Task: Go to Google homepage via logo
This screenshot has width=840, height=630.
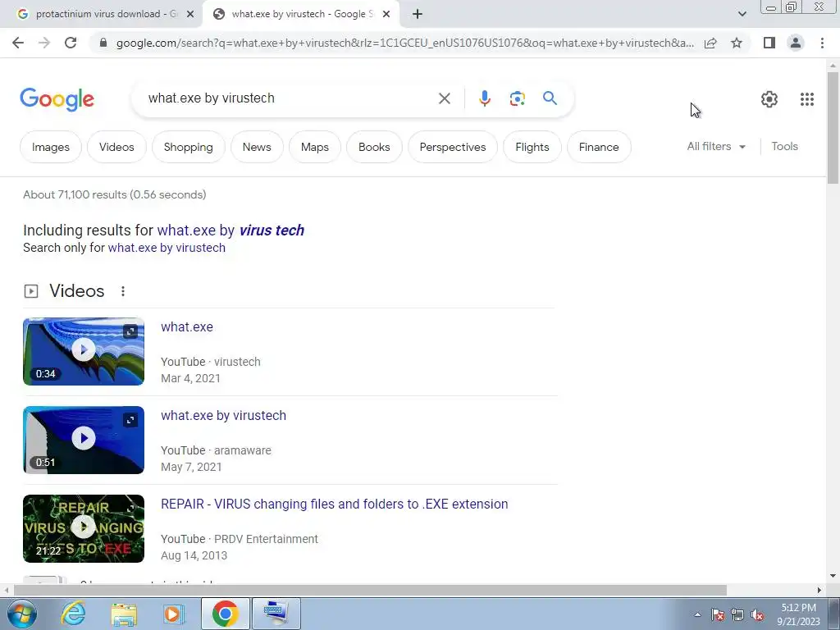Action: pyautogui.click(x=57, y=99)
